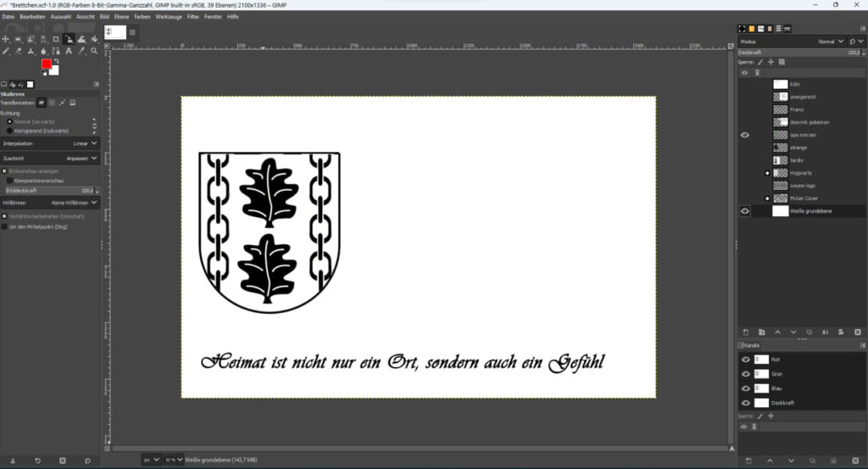This screenshot has height=469, width=868.
Task: Select the Crop tool
Action: pyautogui.click(x=56, y=39)
